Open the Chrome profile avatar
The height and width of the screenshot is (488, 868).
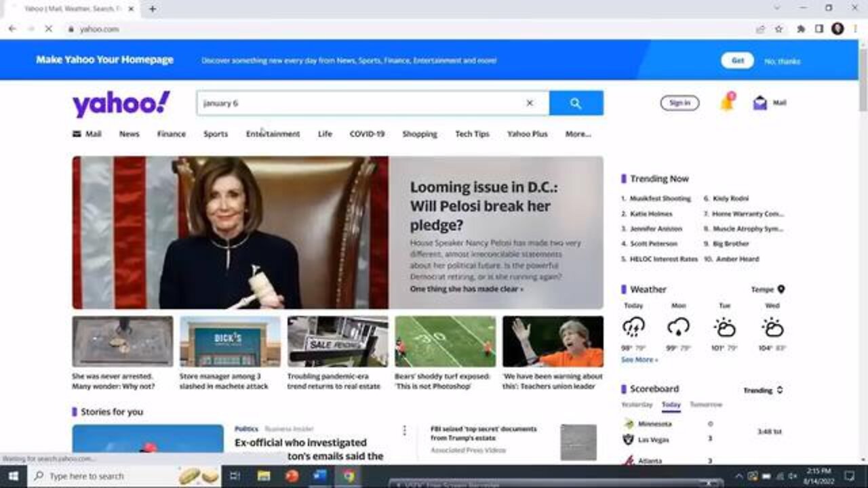click(x=837, y=29)
